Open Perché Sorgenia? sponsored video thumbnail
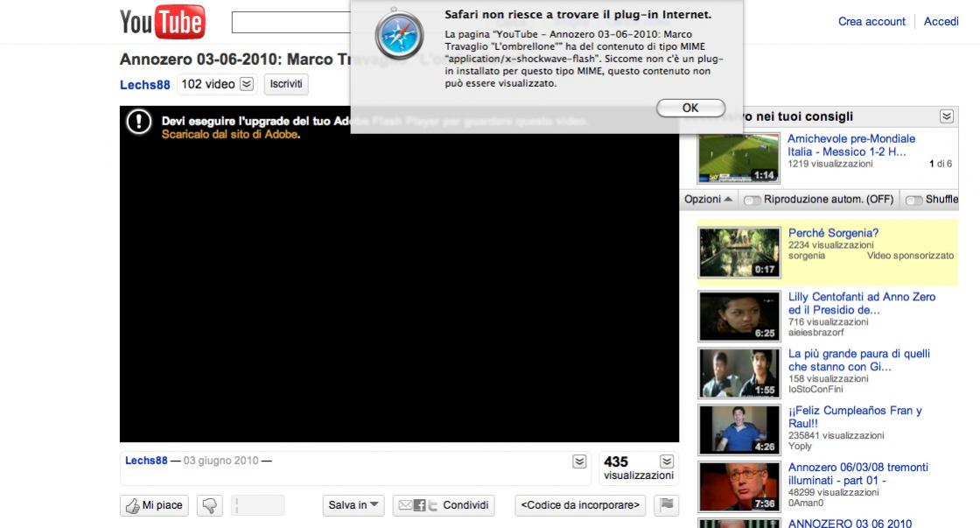Image resolution: width=980 pixels, height=528 pixels. click(738, 252)
